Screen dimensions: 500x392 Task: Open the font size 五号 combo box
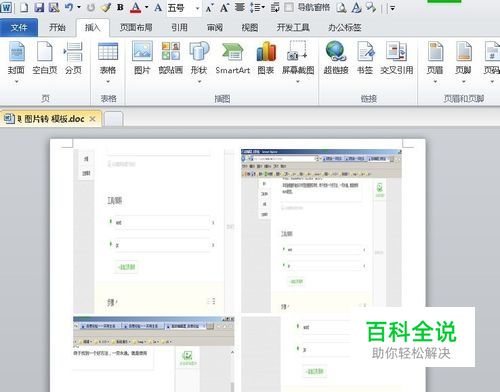184,8
